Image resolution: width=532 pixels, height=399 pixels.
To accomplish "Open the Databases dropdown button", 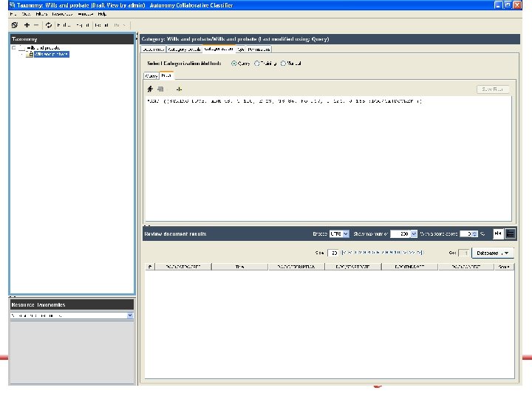I will click(x=493, y=253).
